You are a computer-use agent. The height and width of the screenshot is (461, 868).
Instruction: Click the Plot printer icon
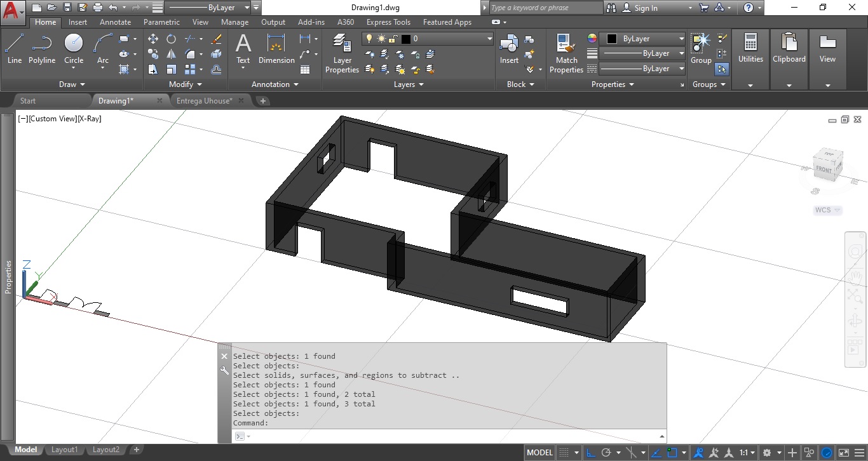(x=98, y=8)
